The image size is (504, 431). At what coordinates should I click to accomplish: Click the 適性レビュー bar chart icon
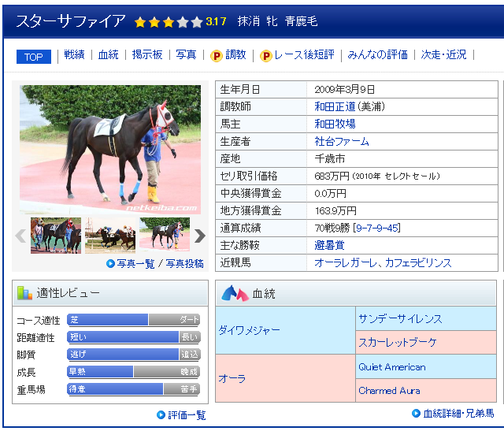(24, 293)
